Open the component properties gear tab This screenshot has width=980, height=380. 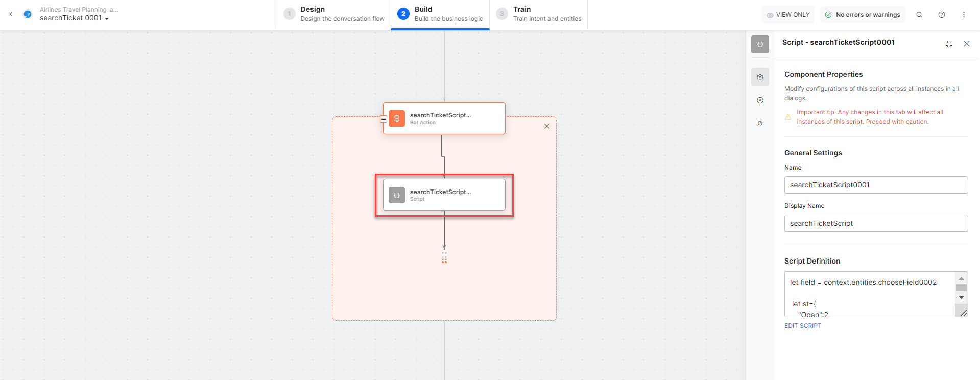760,77
